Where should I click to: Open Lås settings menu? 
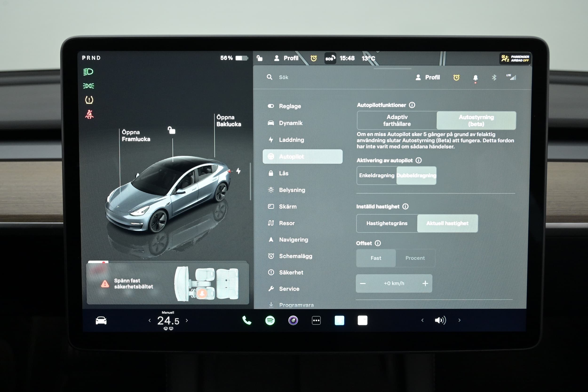pyautogui.click(x=302, y=173)
